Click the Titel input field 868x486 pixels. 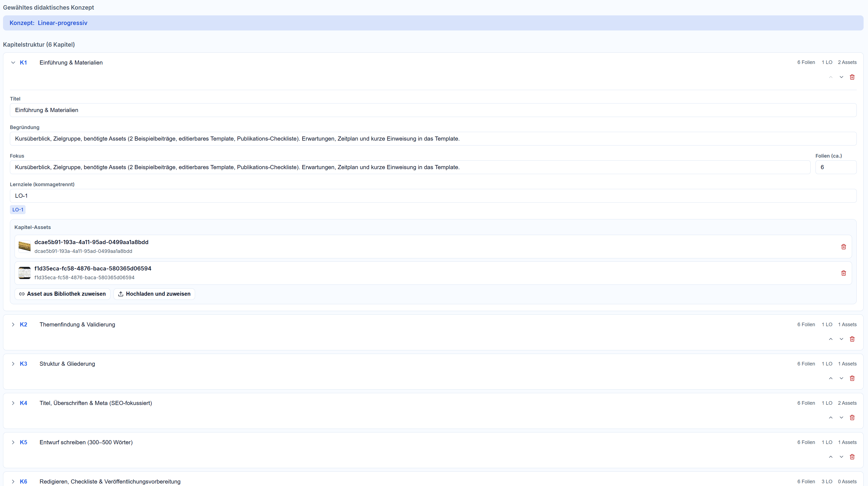(433, 110)
